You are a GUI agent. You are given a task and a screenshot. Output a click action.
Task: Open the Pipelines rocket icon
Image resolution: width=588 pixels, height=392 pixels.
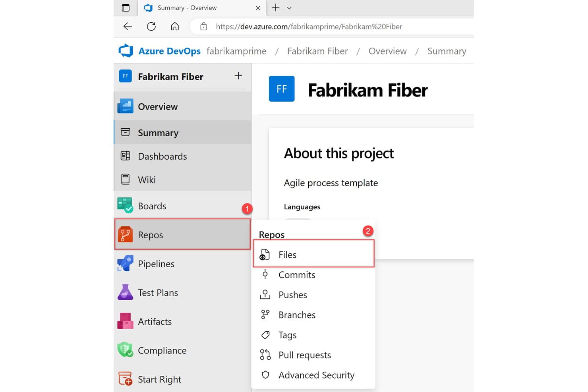(x=126, y=263)
